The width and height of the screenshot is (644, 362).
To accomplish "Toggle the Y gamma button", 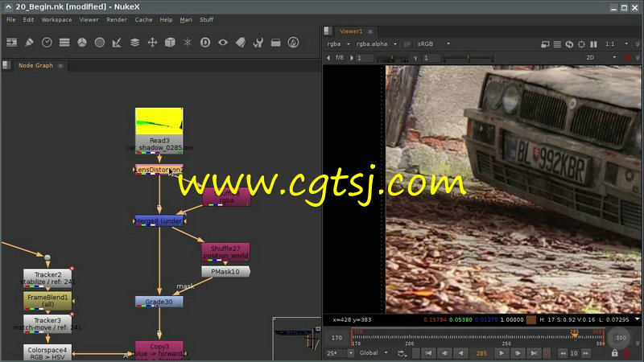I will point(415,58).
